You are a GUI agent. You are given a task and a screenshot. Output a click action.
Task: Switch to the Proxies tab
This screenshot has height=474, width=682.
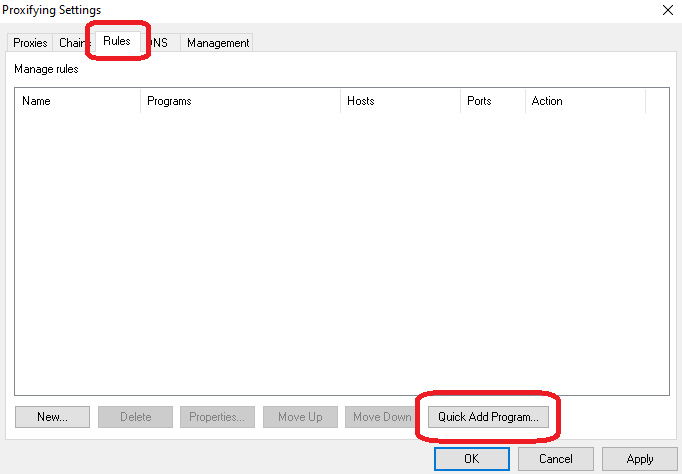click(30, 43)
